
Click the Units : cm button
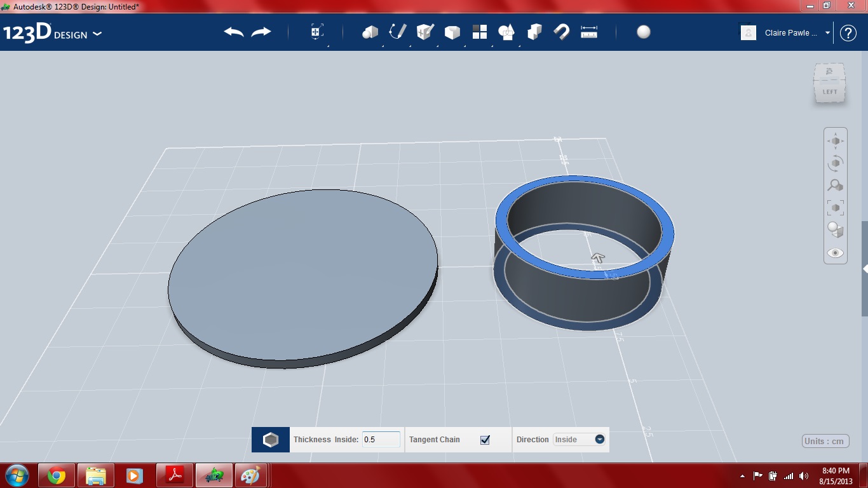point(826,441)
